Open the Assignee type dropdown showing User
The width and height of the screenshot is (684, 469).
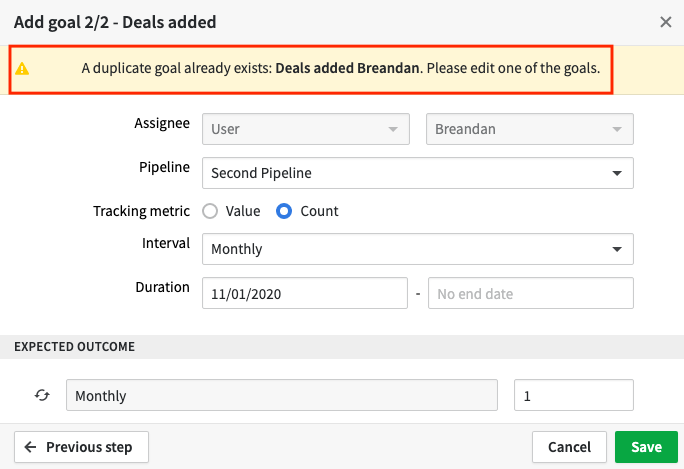point(306,129)
